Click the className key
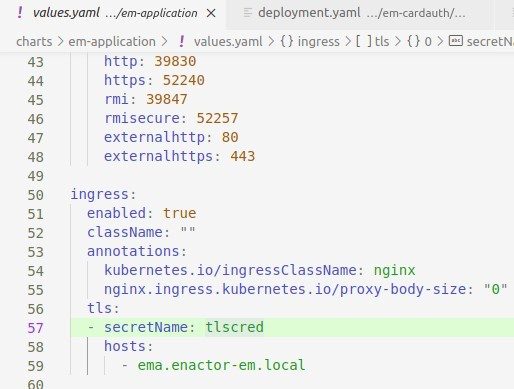Image resolution: width=514 pixels, height=389 pixels. coord(125,232)
